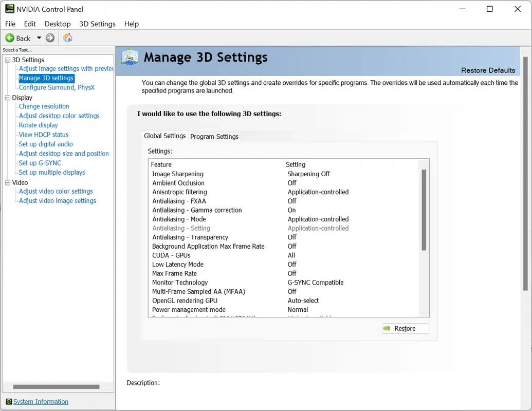Click the NVIDIA emblem on the Restore button

pyautogui.click(x=387, y=328)
